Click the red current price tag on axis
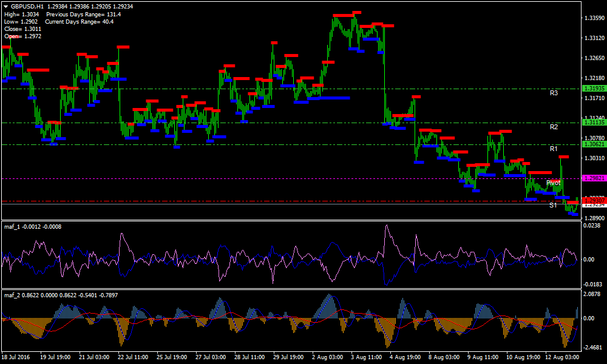607x364 pixels. (594, 200)
